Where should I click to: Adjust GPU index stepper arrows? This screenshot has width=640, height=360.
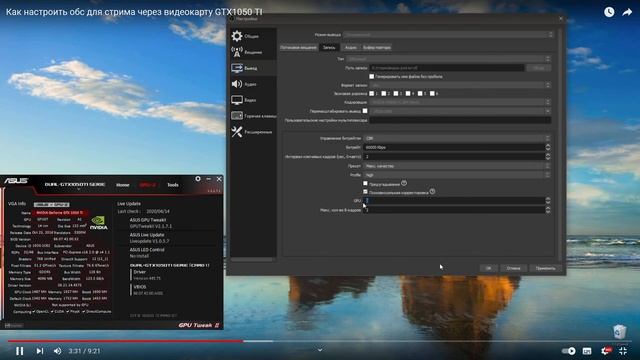tap(548, 200)
